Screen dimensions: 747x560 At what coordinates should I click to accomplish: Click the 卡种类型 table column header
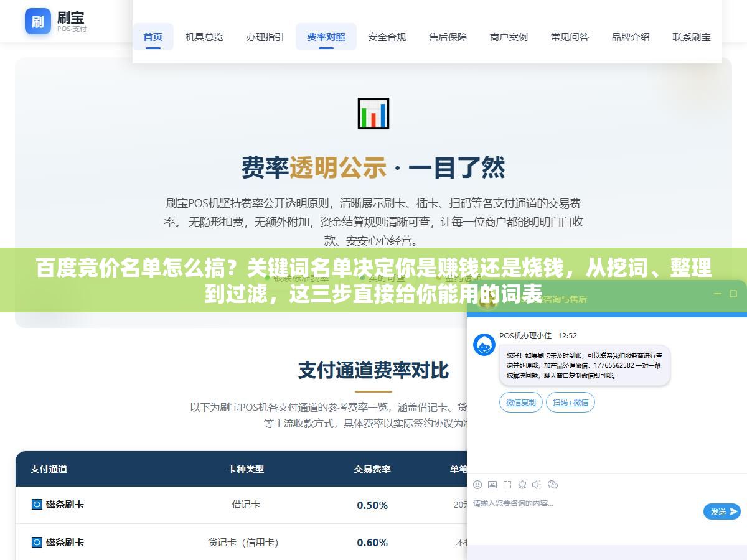[x=246, y=469]
